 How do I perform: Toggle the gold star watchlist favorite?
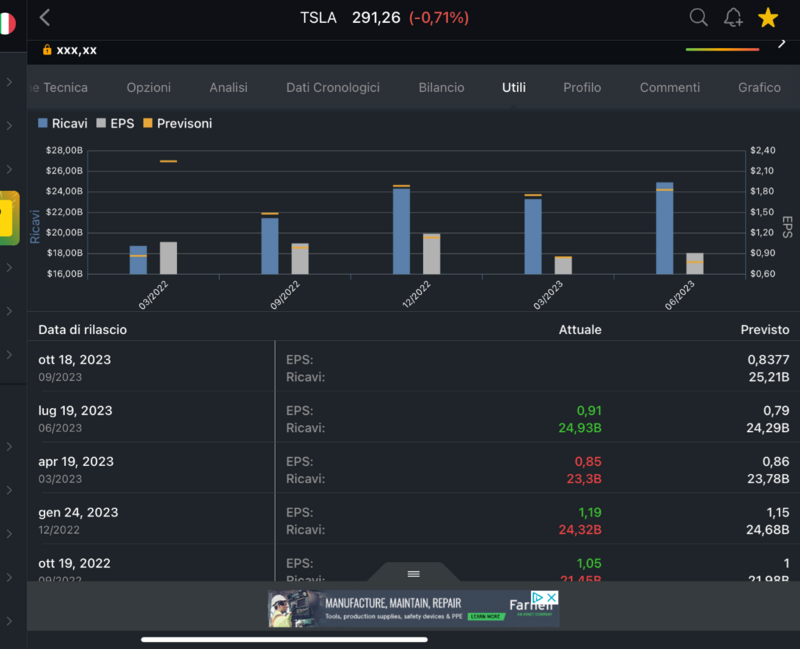(x=768, y=17)
